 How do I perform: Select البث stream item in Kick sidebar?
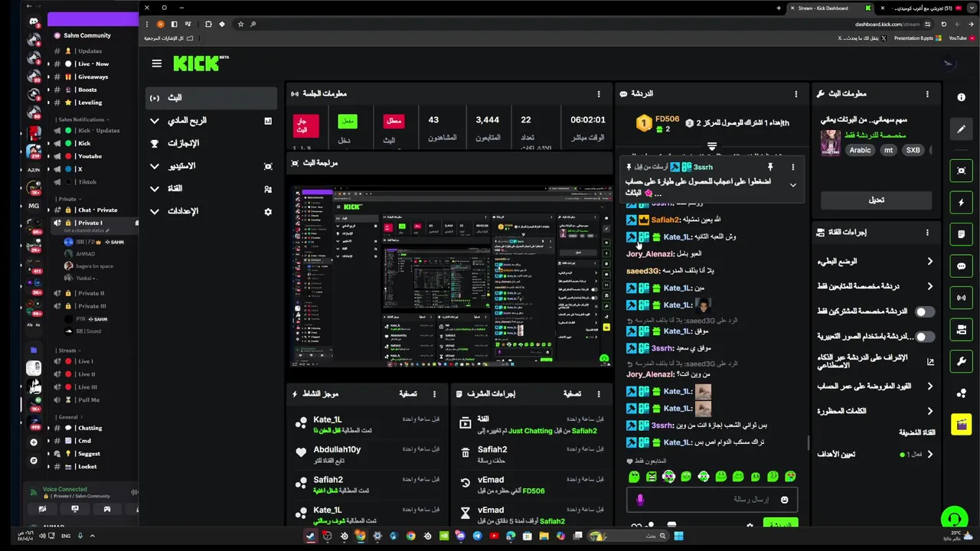point(211,98)
